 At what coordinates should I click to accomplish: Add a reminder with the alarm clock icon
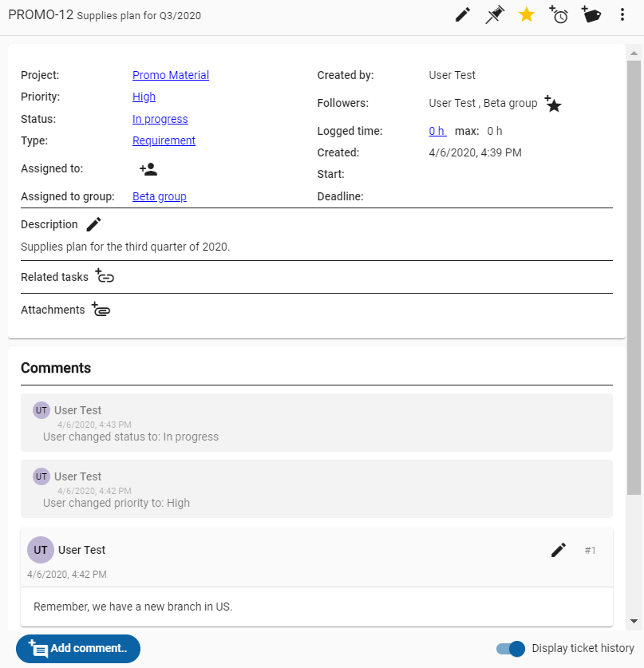559,15
